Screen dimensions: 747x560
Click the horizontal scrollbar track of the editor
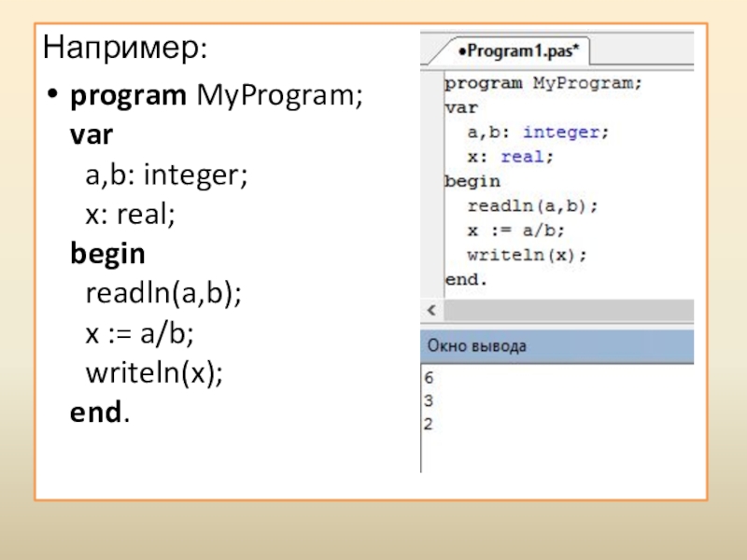[569, 311]
